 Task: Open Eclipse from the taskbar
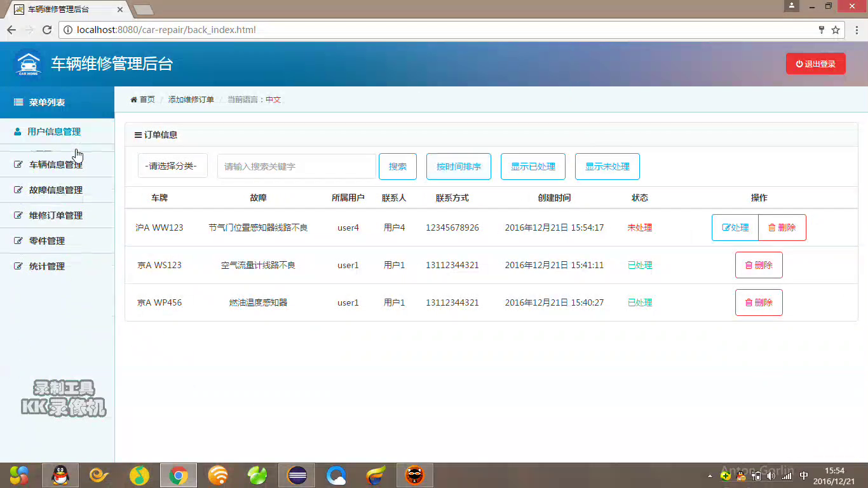pyautogui.click(x=297, y=475)
